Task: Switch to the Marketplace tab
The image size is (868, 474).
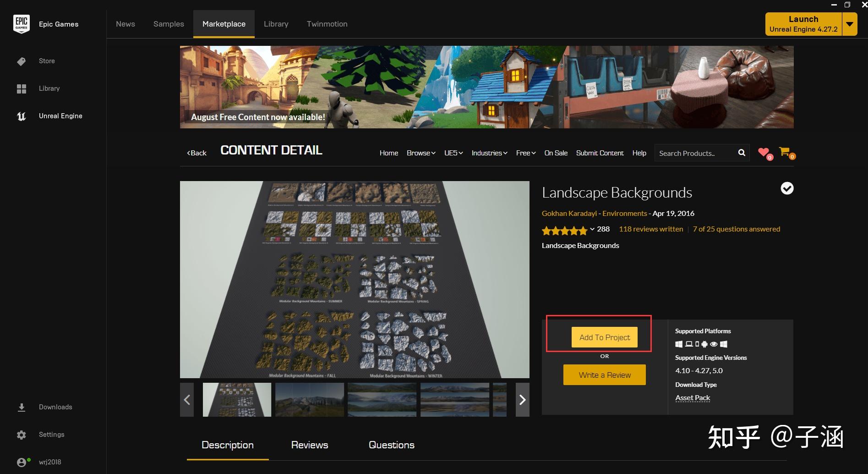Action: pos(224,24)
